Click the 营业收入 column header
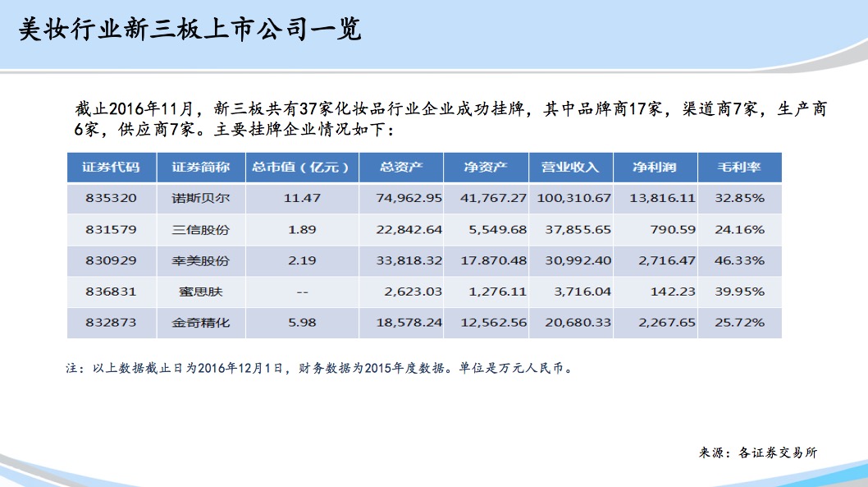This screenshot has height=487, width=868. (571, 167)
